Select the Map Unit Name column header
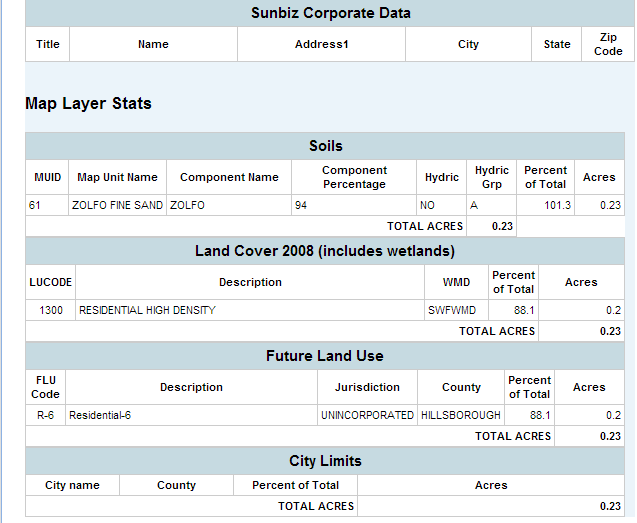Screen dimensions: 637x523 pyautogui.click(x=117, y=177)
